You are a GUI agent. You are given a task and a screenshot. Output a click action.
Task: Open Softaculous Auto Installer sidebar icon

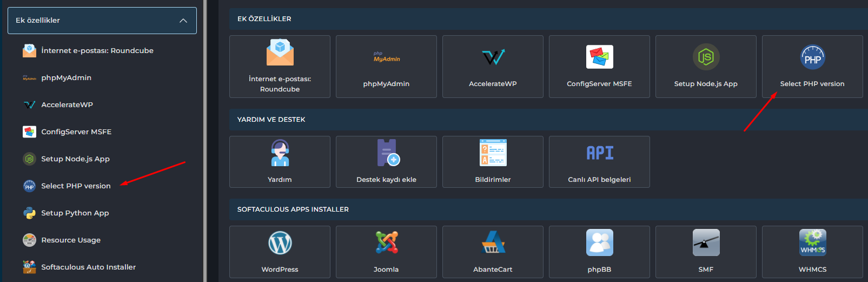(x=29, y=267)
